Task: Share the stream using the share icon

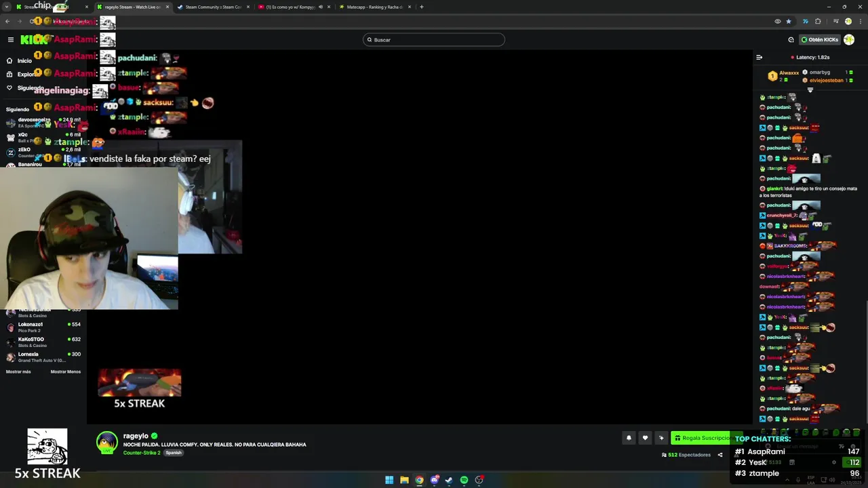Action: point(720,455)
